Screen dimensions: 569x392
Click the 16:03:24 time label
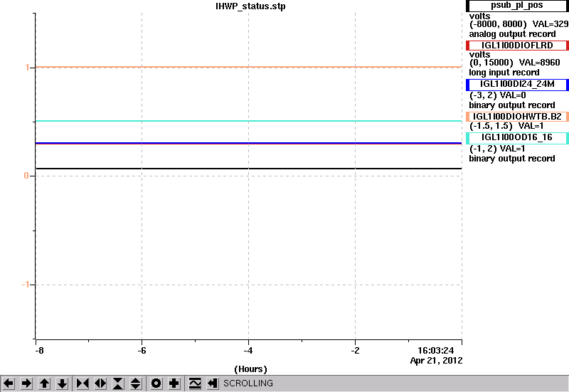[435, 350]
